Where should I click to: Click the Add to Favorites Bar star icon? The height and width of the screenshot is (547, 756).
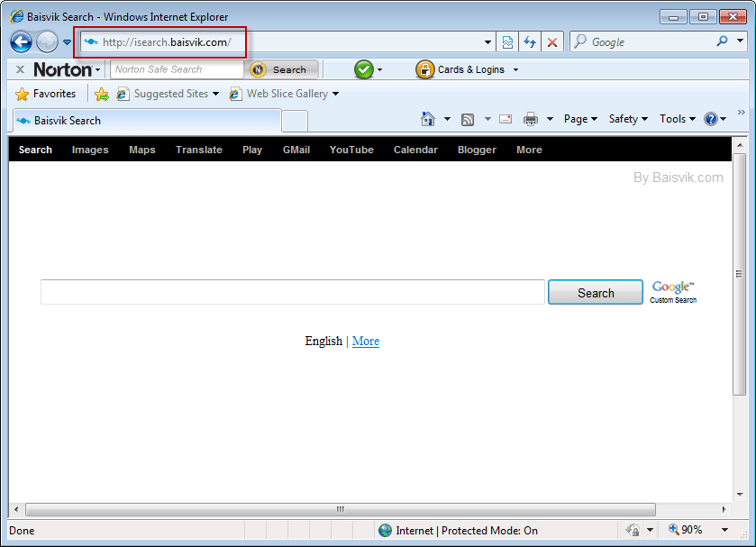coord(102,94)
